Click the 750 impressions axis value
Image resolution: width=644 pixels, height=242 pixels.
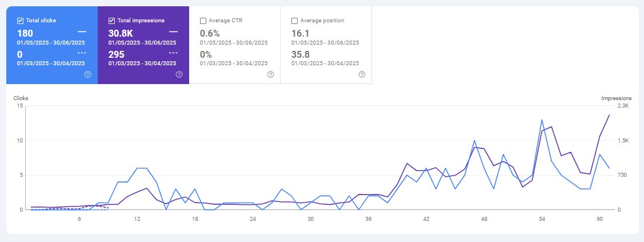pyautogui.click(x=621, y=175)
